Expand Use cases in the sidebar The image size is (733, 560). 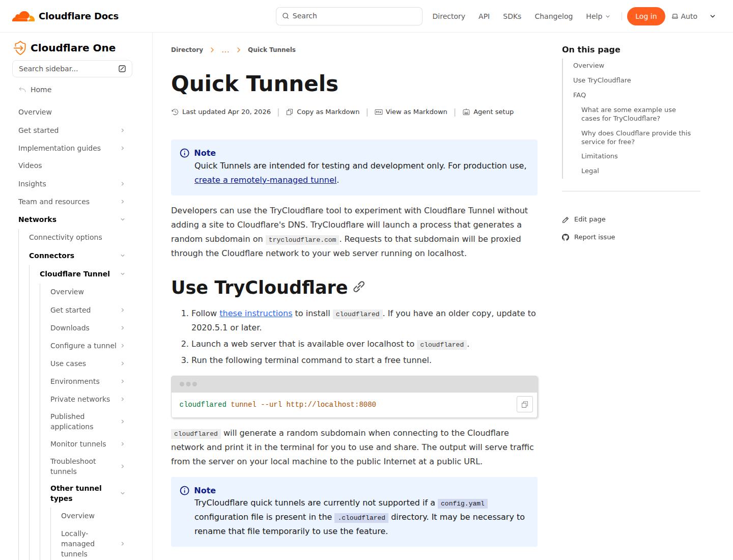pyautogui.click(x=123, y=363)
